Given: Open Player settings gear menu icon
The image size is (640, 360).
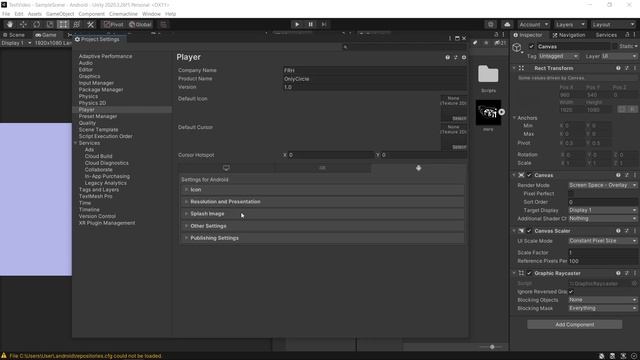Looking at the screenshot, I should coord(464,58).
